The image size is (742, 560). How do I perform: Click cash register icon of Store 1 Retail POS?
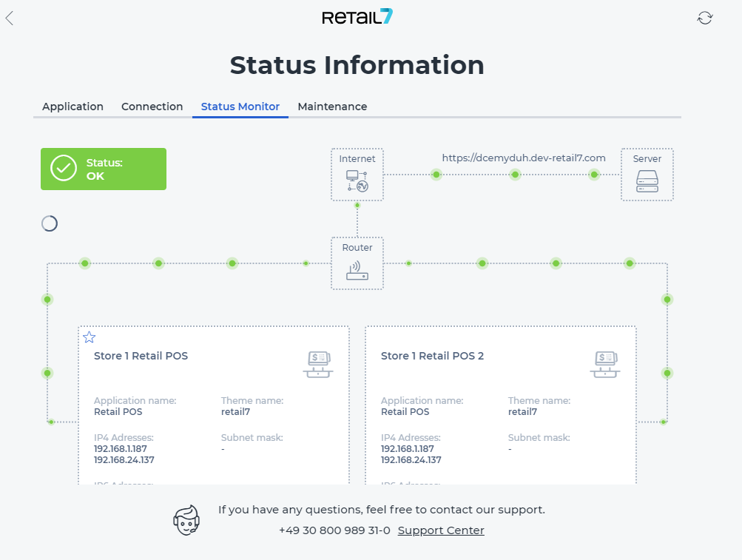318,365
